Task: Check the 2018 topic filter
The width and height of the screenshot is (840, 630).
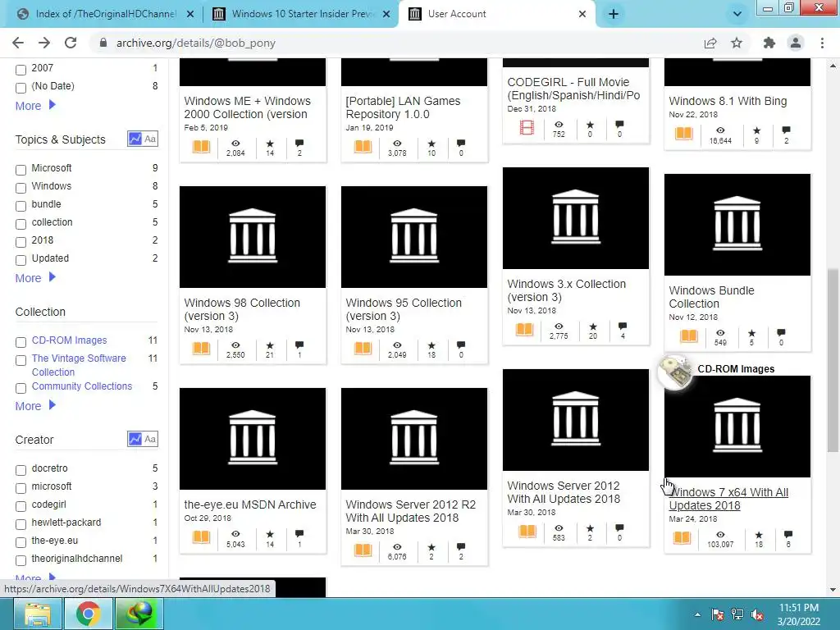Action: [21, 242]
